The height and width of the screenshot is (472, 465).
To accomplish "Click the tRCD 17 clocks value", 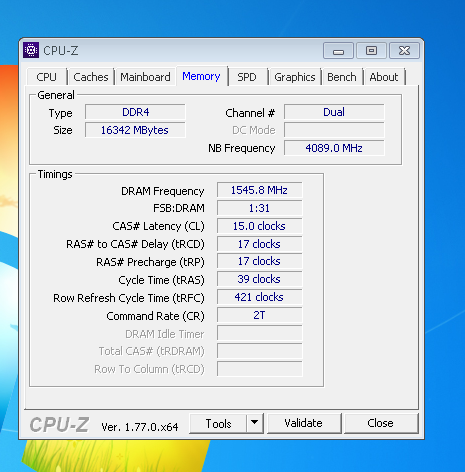I will point(260,244).
